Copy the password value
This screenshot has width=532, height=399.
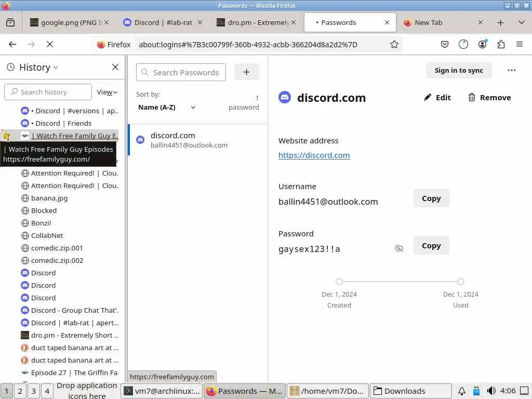[x=431, y=246]
